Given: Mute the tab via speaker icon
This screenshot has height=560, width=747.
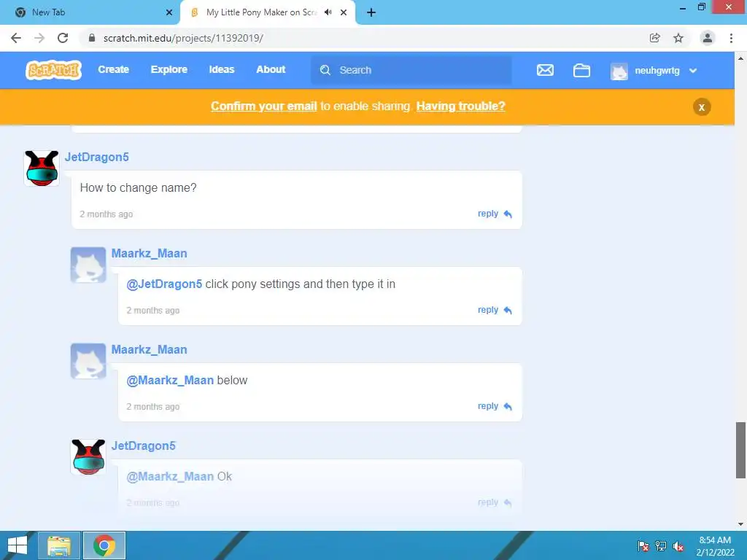Looking at the screenshot, I should (328, 12).
